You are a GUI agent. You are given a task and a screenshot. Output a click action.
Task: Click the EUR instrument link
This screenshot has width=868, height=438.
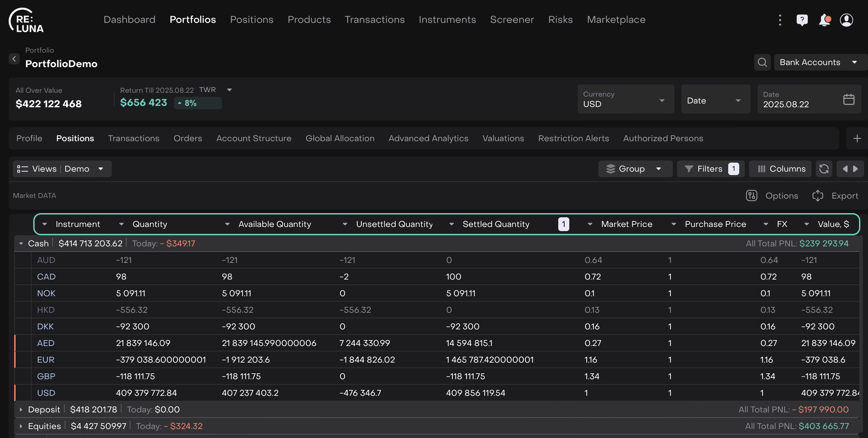point(46,360)
